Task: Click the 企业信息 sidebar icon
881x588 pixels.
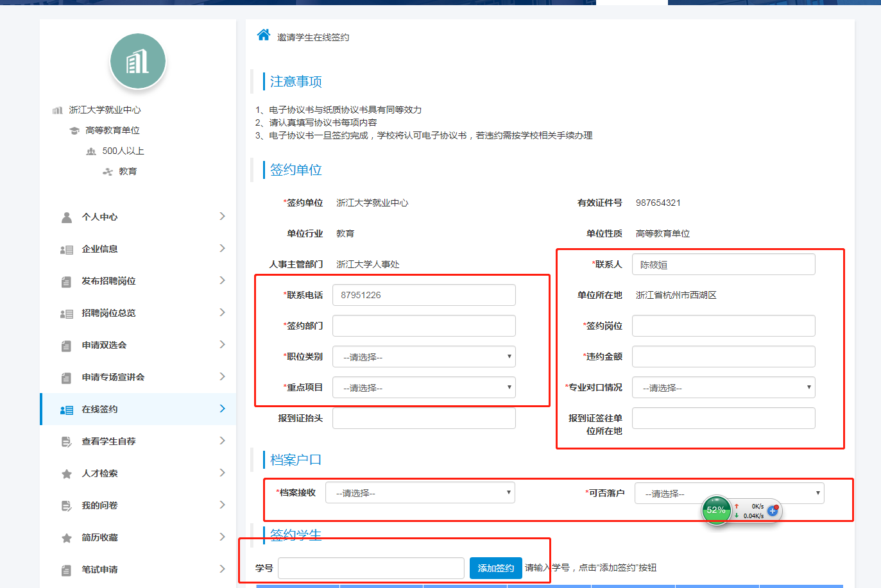Action: coord(66,249)
